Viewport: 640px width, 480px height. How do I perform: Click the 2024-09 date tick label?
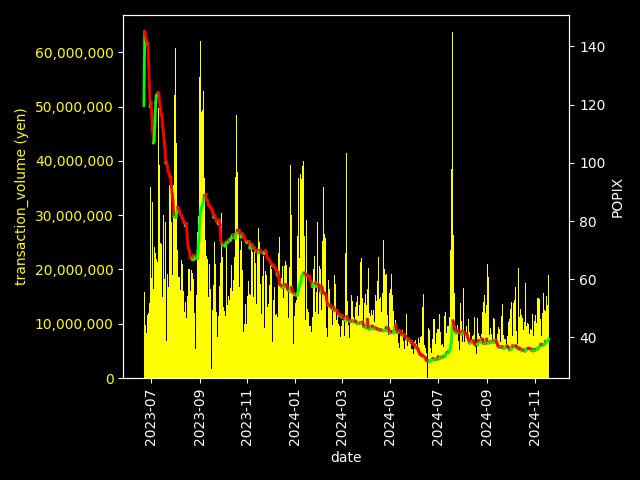pos(486,417)
